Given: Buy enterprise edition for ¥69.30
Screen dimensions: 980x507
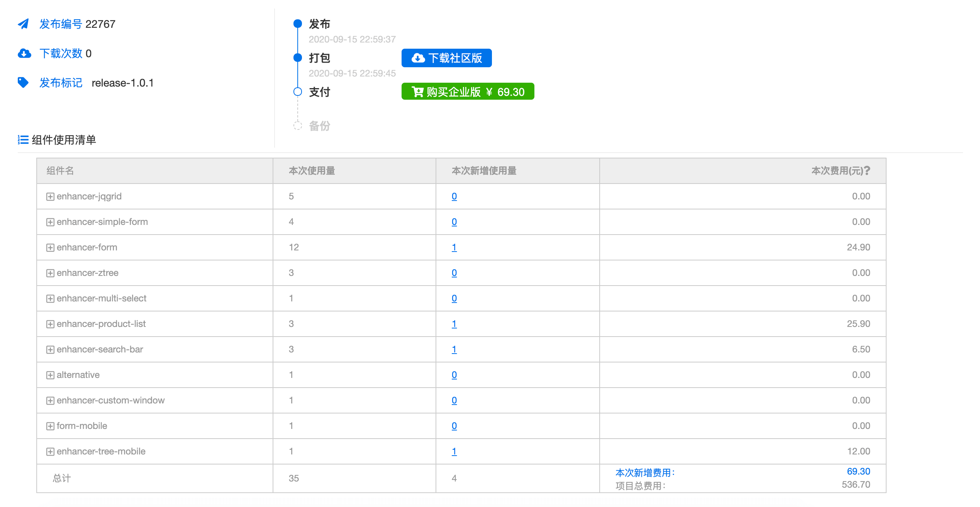Looking at the screenshot, I should pyautogui.click(x=468, y=92).
